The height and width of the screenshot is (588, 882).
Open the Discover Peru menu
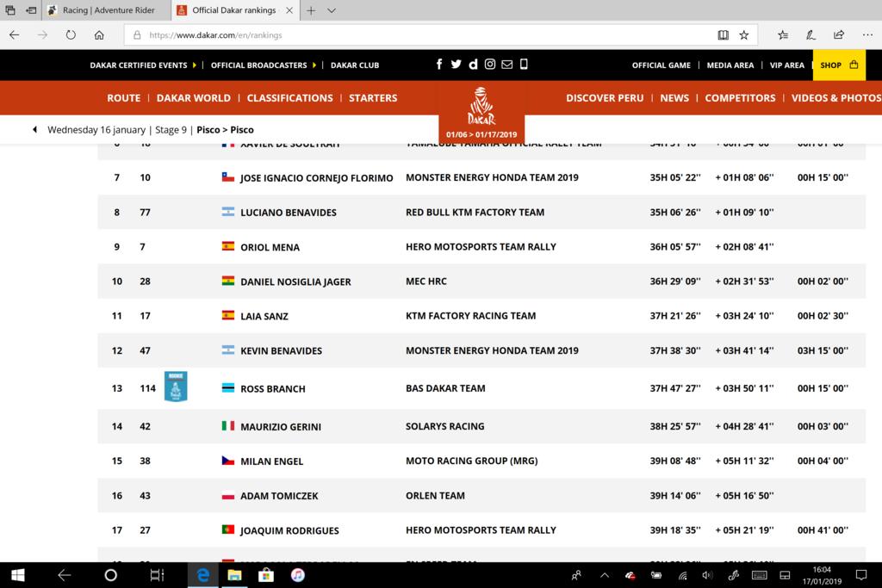click(605, 98)
